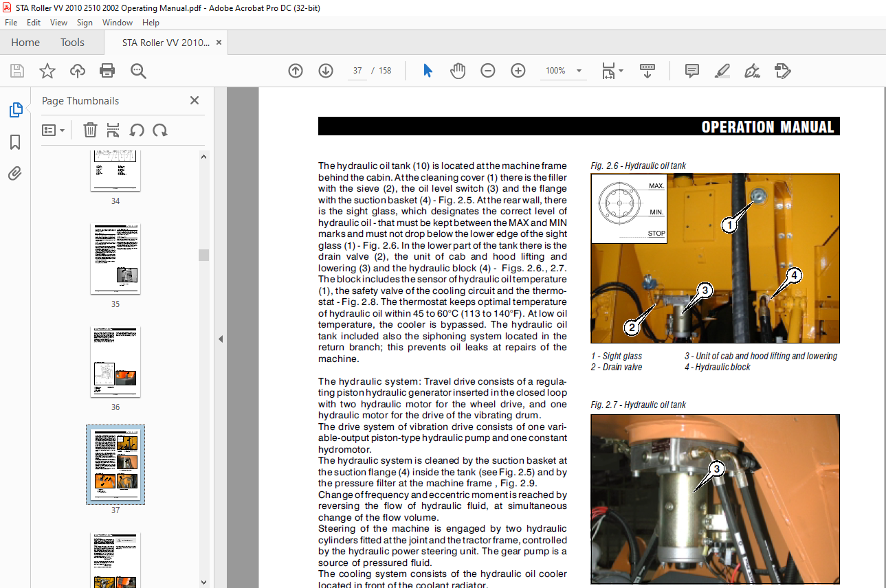
Task: Click the '4 - Hydraulic block' legend text
Action: click(717, 367)
